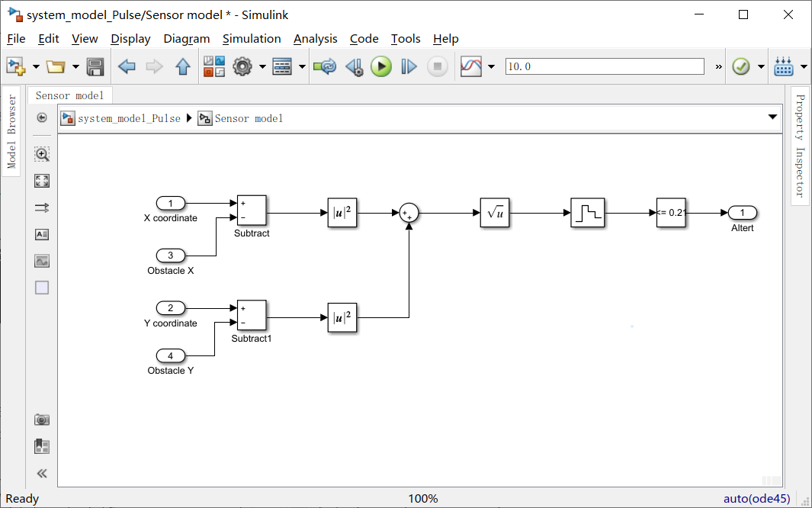Open the Simulation menu

point(252,39)
